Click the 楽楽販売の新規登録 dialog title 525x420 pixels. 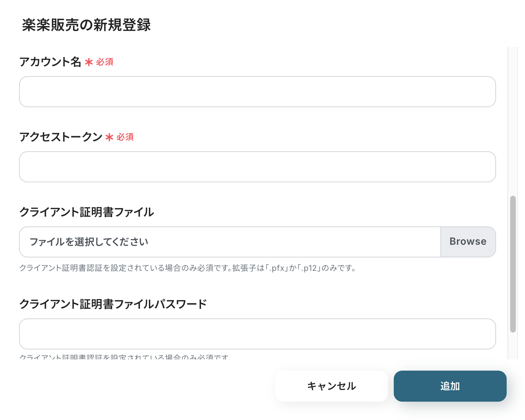click(86, 25)
